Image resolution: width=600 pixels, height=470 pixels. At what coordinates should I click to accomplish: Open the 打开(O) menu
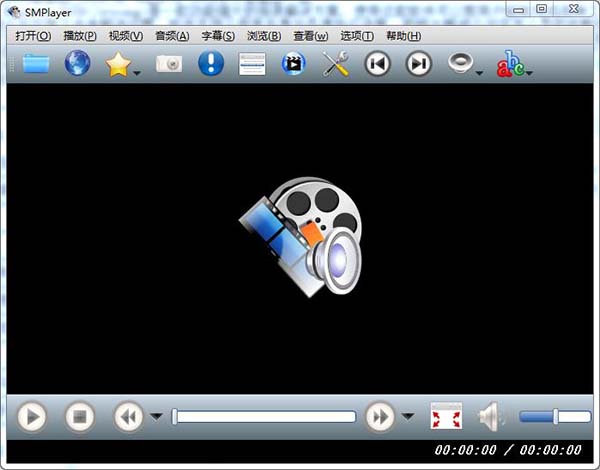33,36
